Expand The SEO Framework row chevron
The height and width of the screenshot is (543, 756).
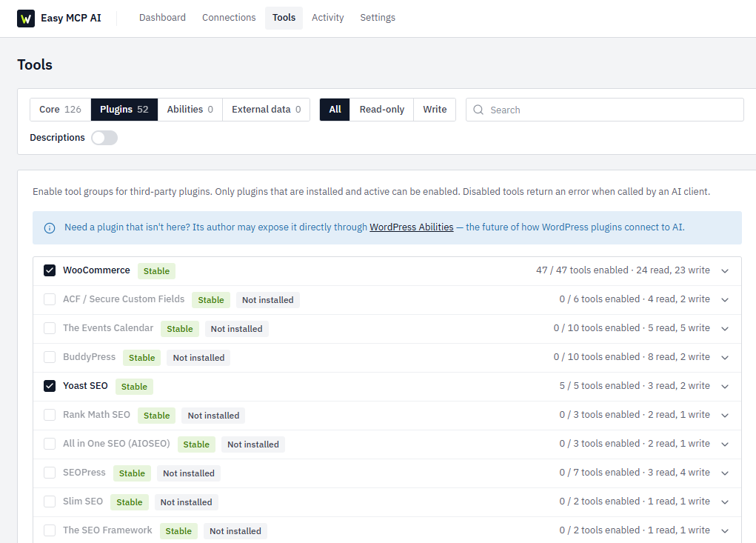click(x=725, y=531)
